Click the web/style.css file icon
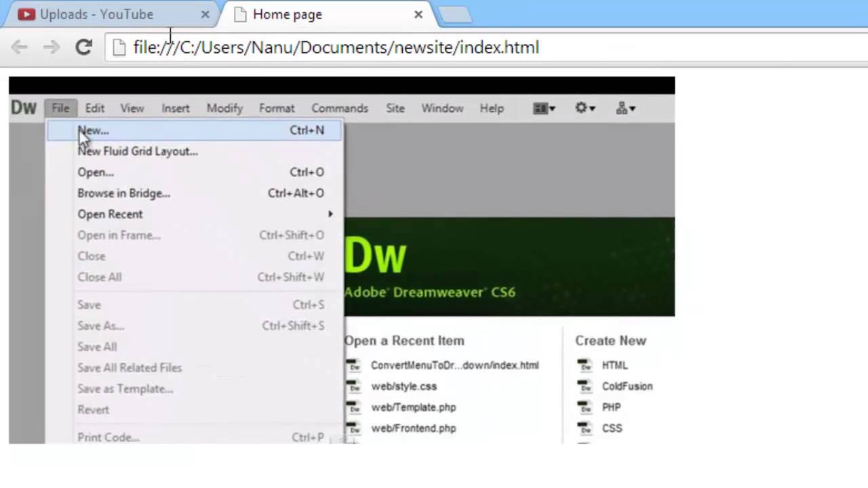Screen dimensions: 868x488 click(353, 386)
